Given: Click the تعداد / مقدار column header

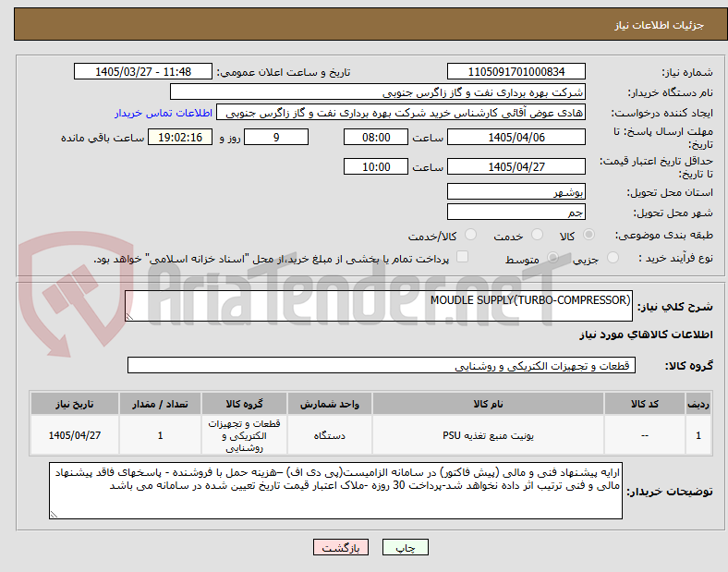Looking at the screenshot, I should (160, 404).
